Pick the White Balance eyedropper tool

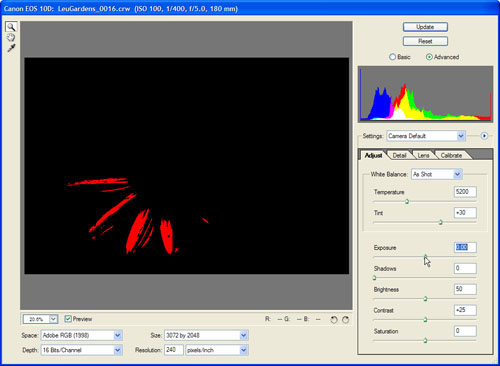point(11,48)
